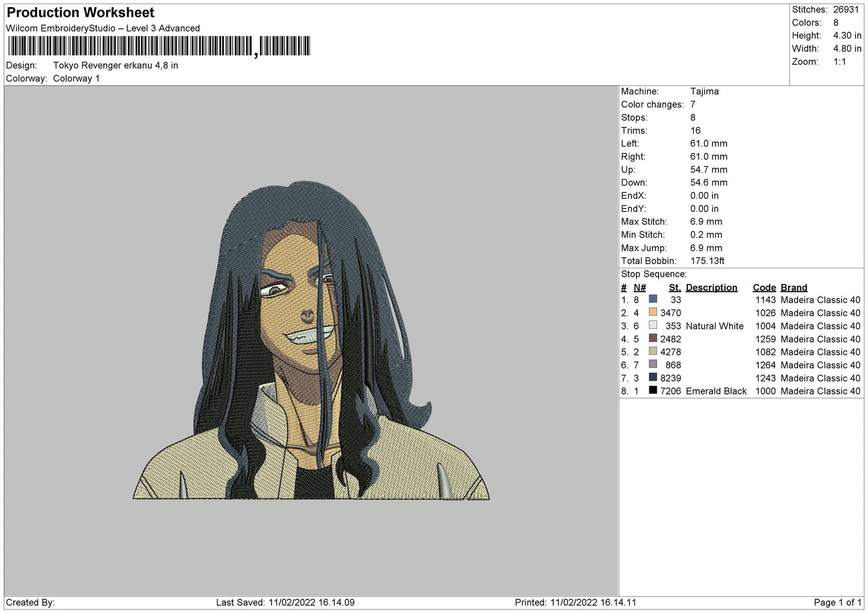Click the brown swatch for code 1259
The height and width of the screenshot is (613, 868).
(653, 338)
